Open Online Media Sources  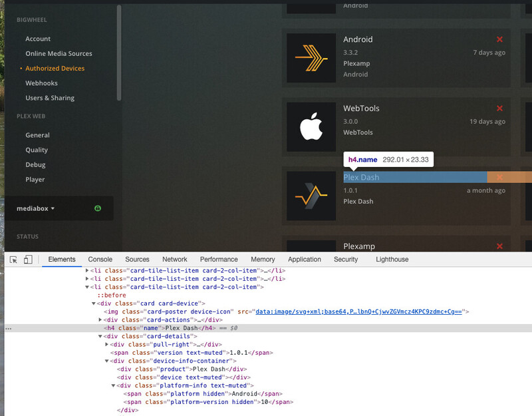tap(59, 54)
